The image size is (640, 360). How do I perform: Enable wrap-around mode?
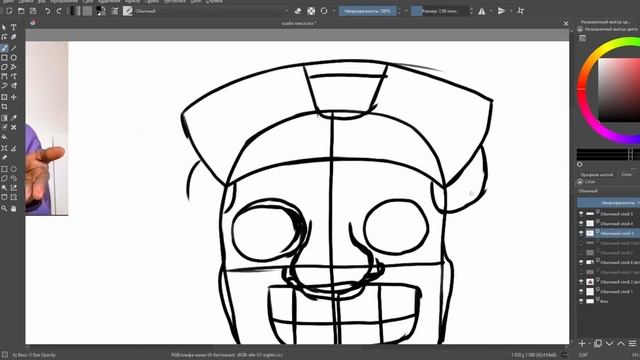click(x=520, y=11)
